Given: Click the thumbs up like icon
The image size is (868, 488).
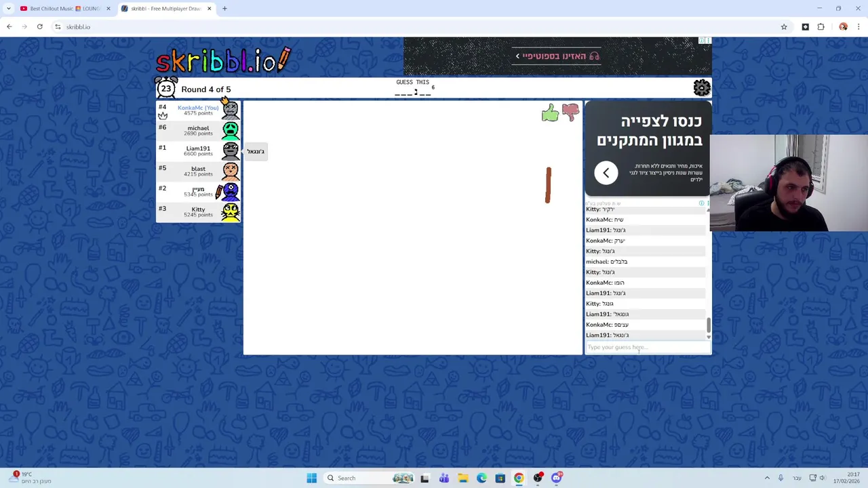Looking at the screenshot, I should 550,113.
